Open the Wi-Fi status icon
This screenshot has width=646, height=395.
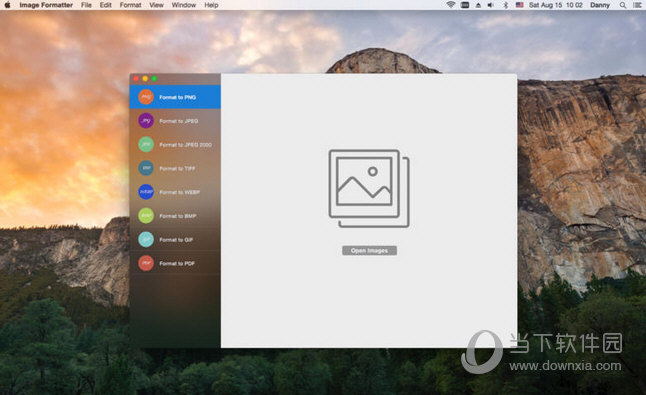point(451,5)
